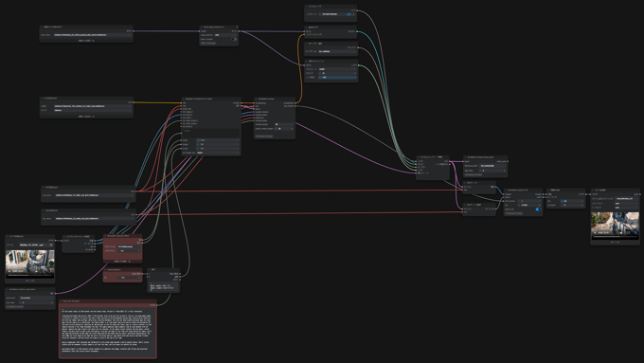Collapse the node with width, height, length fields
The image size is (644, 363).
tap(184, 100)
